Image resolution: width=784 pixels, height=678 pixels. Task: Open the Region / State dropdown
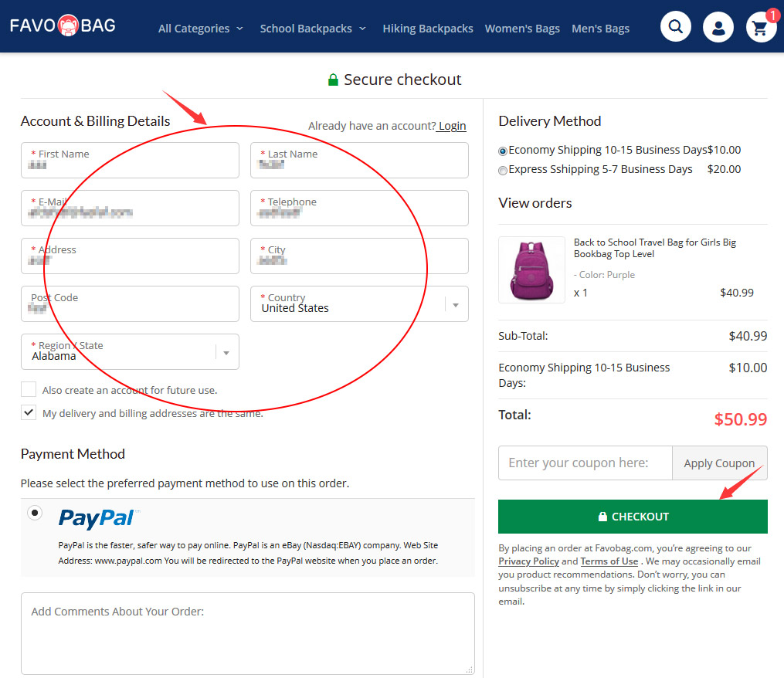226,352
